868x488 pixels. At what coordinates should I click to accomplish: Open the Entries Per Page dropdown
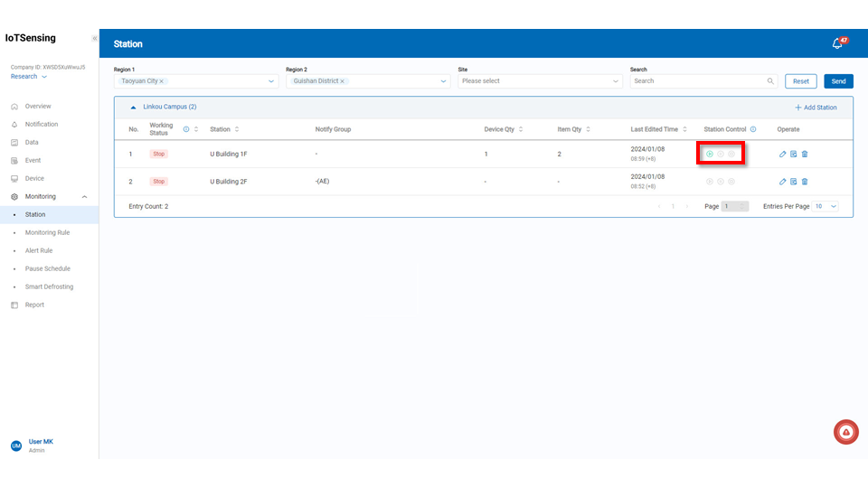tap(826, 206)
